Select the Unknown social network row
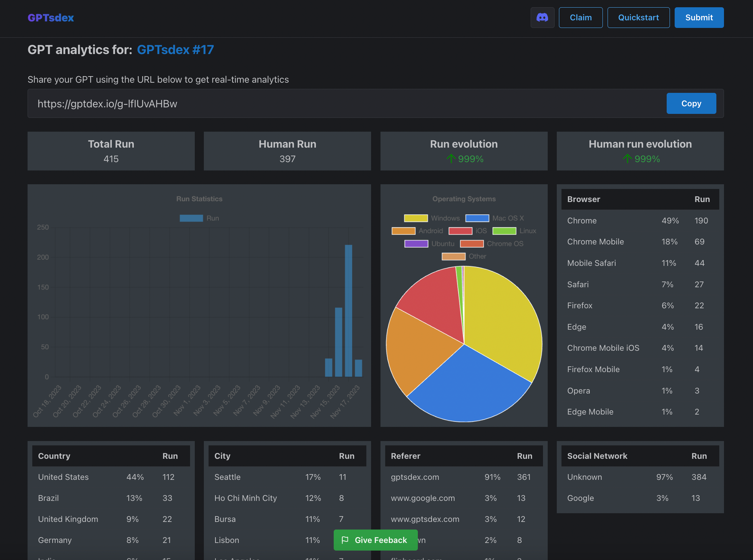The image size is (753, 560). (640, 477)
